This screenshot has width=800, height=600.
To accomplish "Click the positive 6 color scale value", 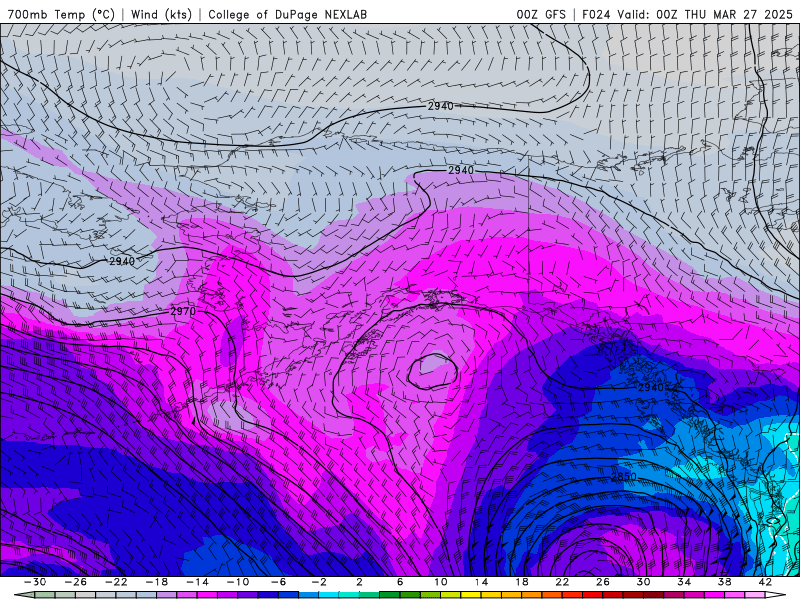I will pyautogui.click(x=399, y=582).
